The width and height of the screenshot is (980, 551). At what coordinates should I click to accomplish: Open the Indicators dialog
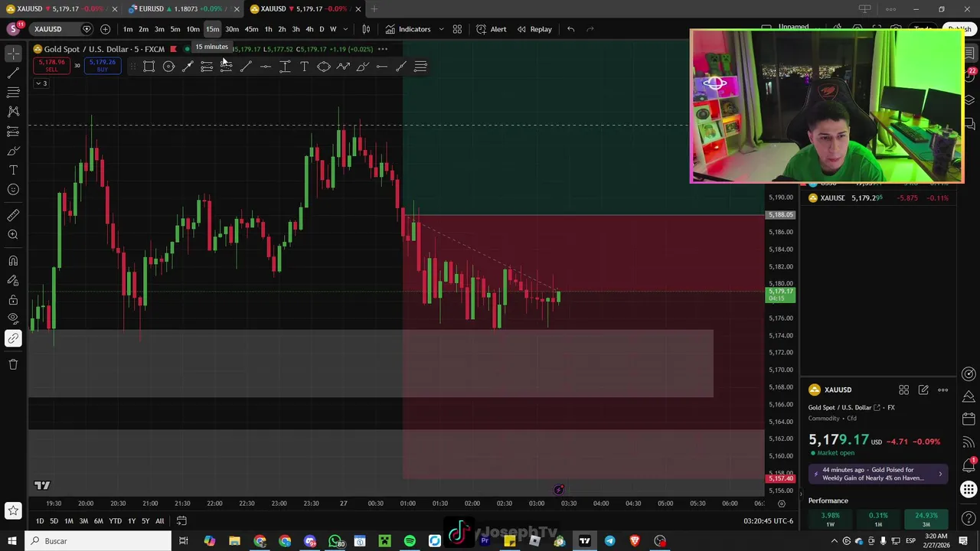[x=408, y=29]
